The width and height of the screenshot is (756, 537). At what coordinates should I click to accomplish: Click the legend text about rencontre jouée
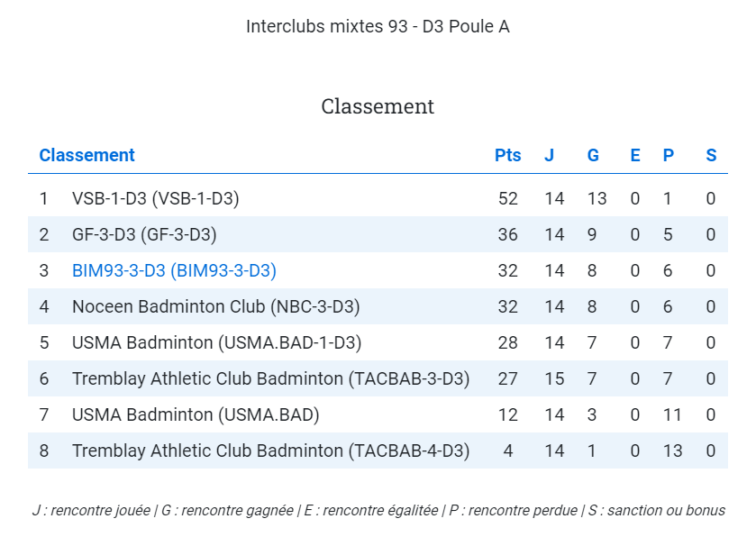coord(91,511)
